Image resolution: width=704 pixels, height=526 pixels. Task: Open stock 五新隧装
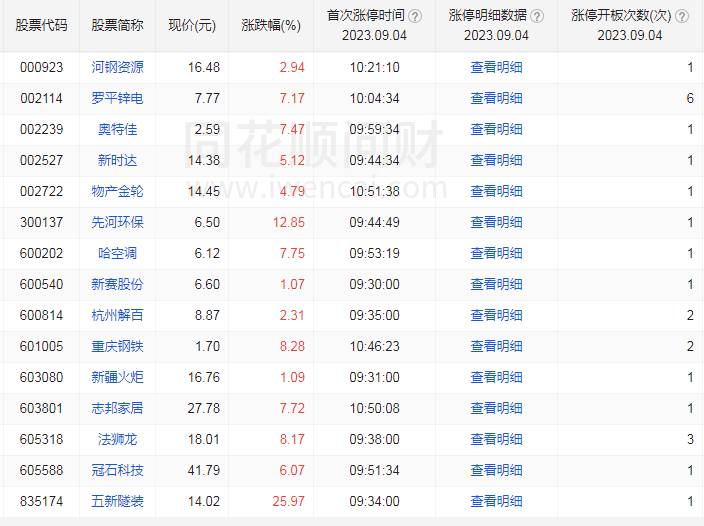tap(118, 501)
